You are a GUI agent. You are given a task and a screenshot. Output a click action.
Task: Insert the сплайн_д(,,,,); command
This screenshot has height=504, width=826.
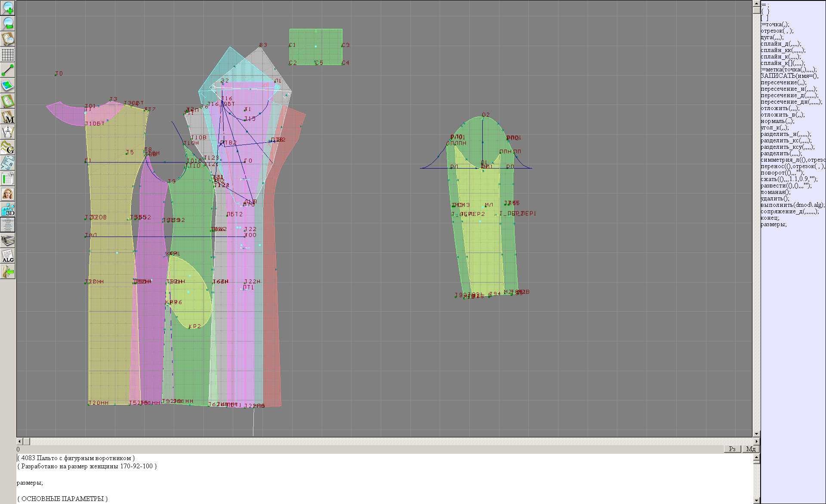pyautogui.click(x=780, y=44)
